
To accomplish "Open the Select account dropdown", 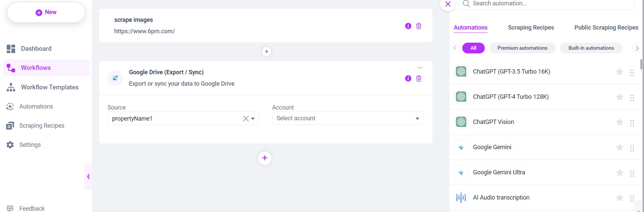I will (x=347, y=118).
